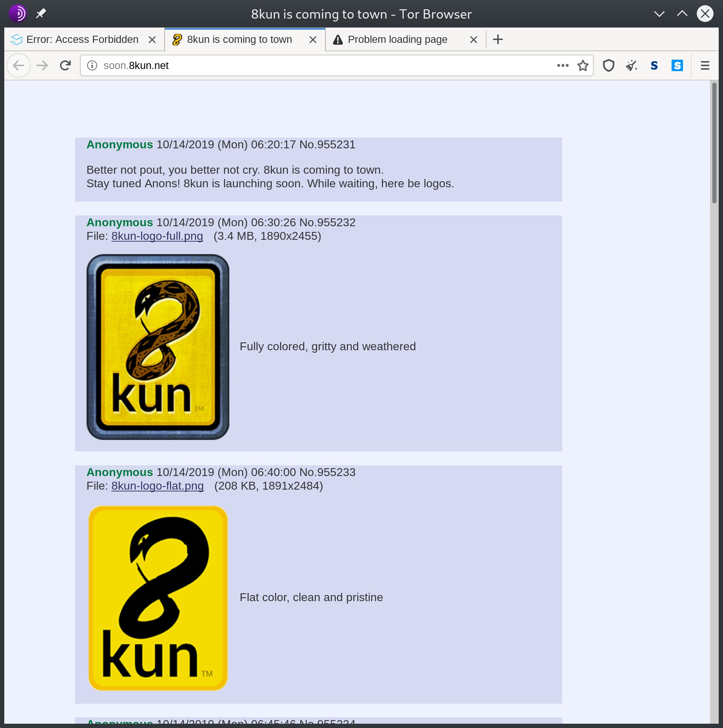
Task: Click the flat yellow 8kun logo thumbnail
Action: (158, 598)
